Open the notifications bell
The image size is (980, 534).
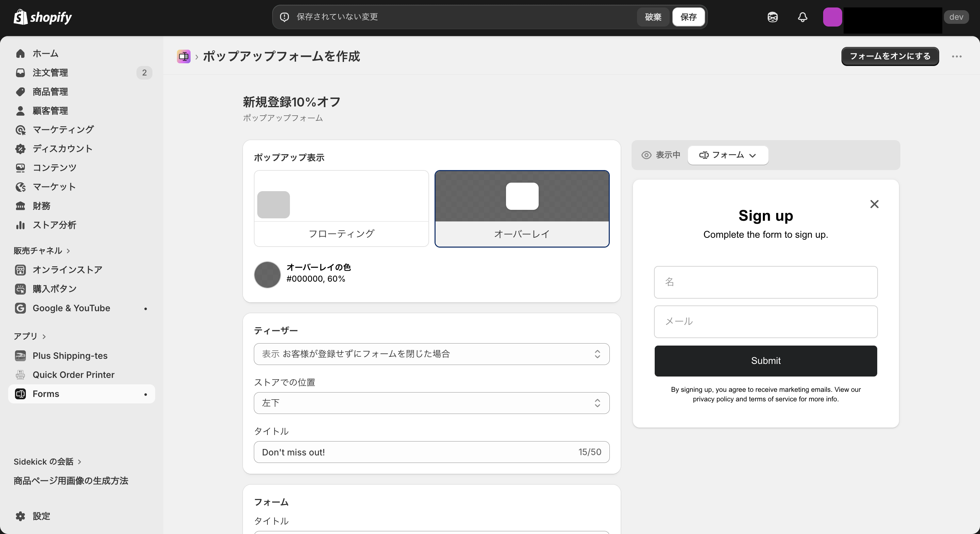(802, 17)
